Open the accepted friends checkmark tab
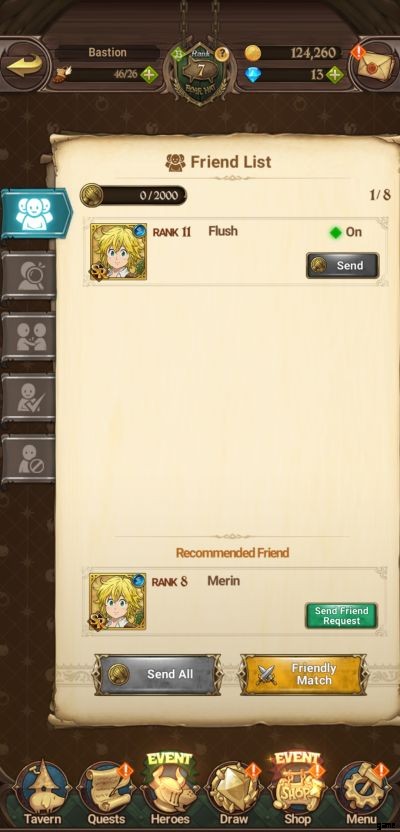The height and width of the screenshot is (832, 400). (x=29, y=398)
